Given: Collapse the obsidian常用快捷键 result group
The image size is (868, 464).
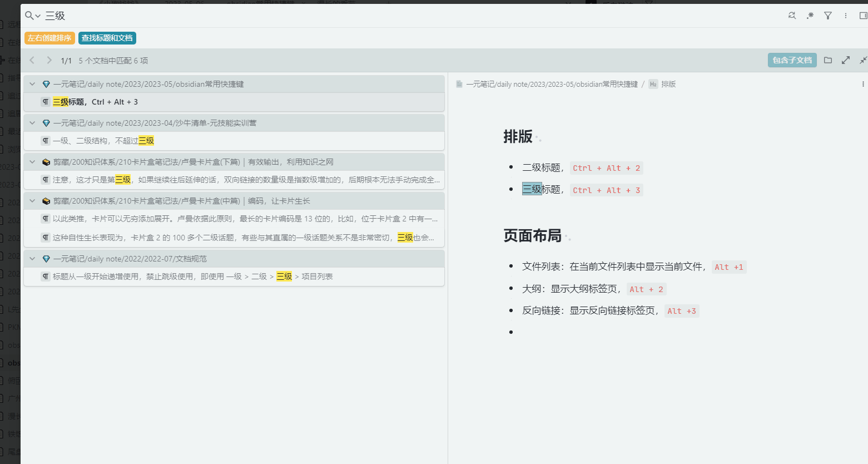Looking at the screenshot, I should pos(32,84).
